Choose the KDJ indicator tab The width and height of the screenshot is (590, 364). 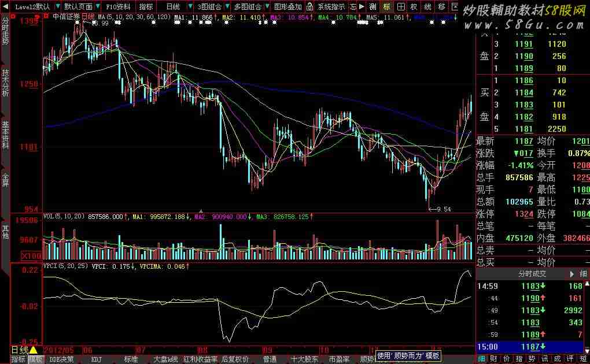(97, 359)
